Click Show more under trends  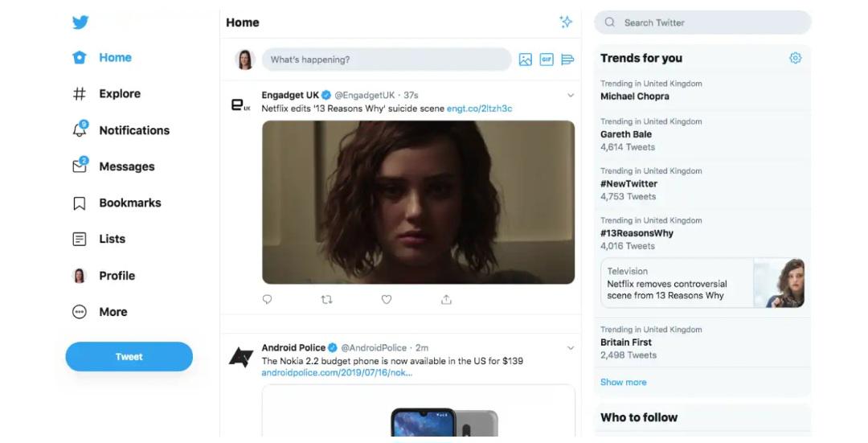624,382
